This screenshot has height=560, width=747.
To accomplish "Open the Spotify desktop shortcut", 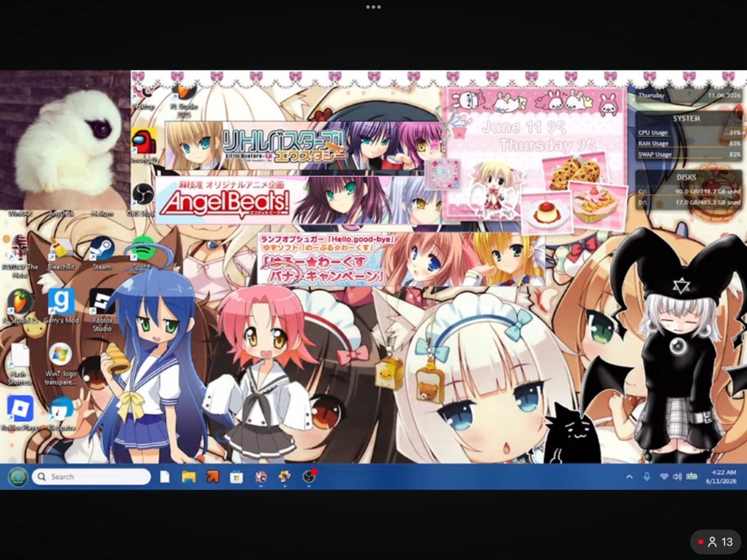I will coord(143,249).
